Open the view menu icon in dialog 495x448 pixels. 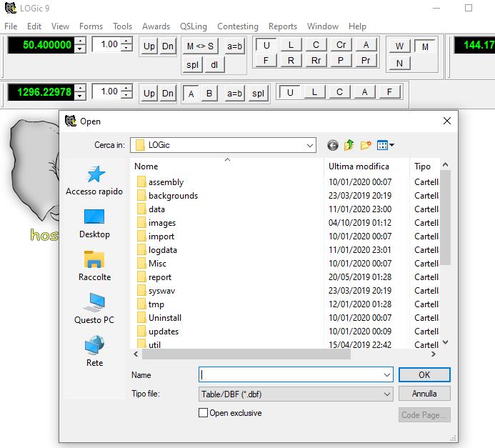tap(385, 145)
